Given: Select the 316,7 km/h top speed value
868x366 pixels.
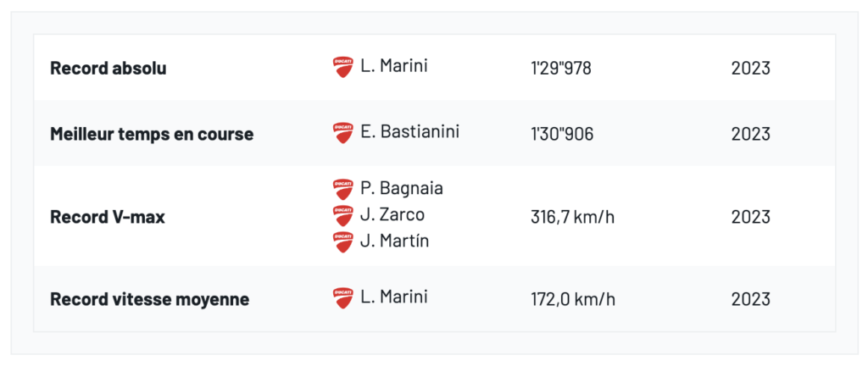Looking at the screenshot, I should tap(572, 217).
